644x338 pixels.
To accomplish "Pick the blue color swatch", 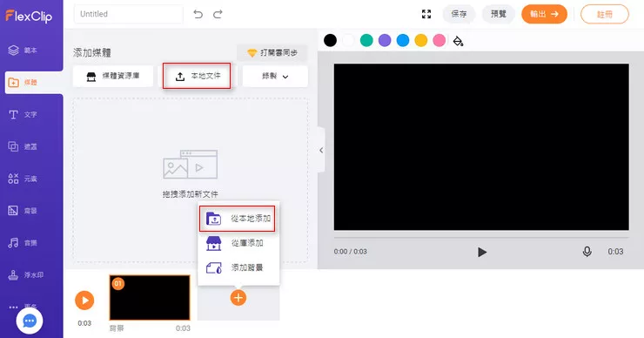I will point(403,40).
